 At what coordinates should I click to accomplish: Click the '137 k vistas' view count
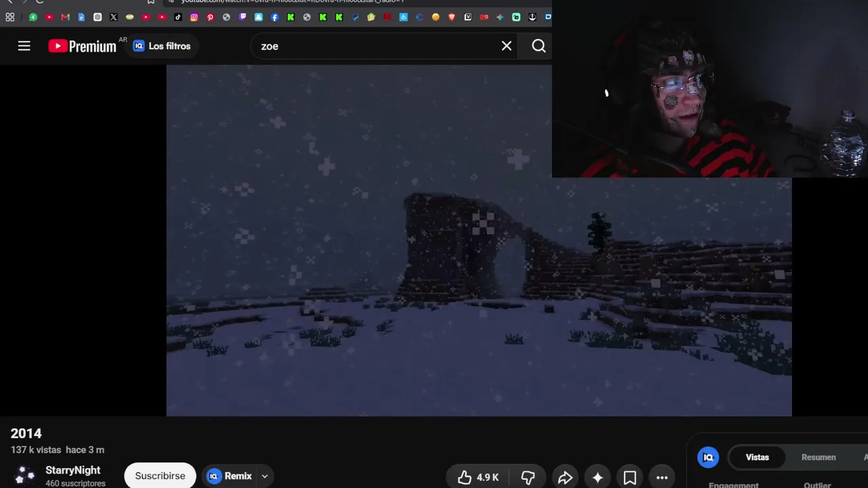coord(36,450)
